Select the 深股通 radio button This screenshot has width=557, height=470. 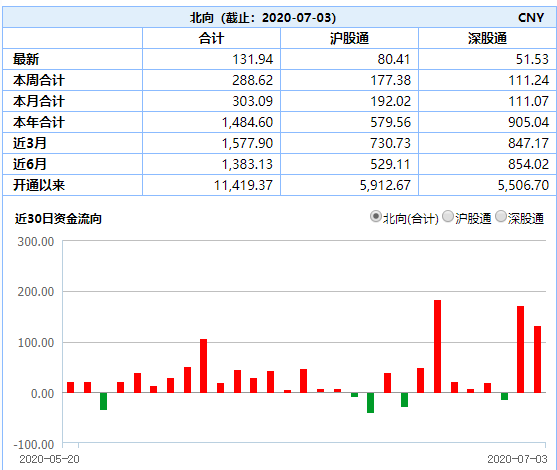501,216
